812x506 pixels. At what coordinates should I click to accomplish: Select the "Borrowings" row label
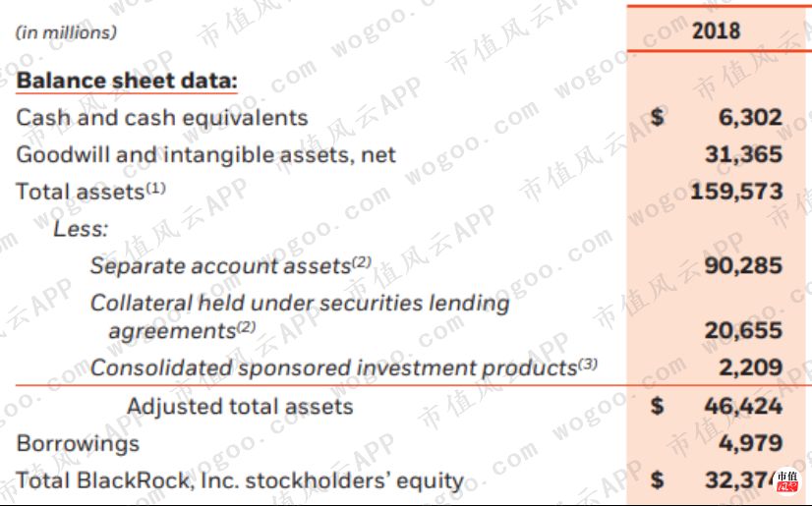point(78,443)
